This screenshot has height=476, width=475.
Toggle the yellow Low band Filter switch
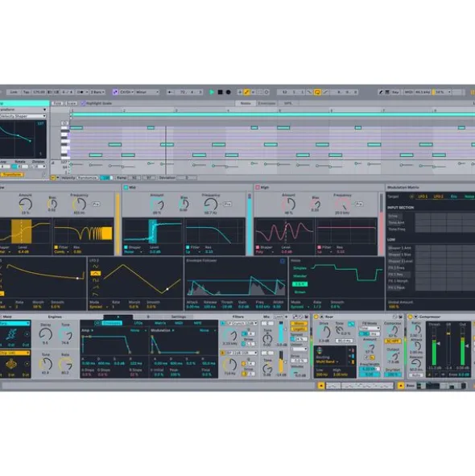coord(56,247)
